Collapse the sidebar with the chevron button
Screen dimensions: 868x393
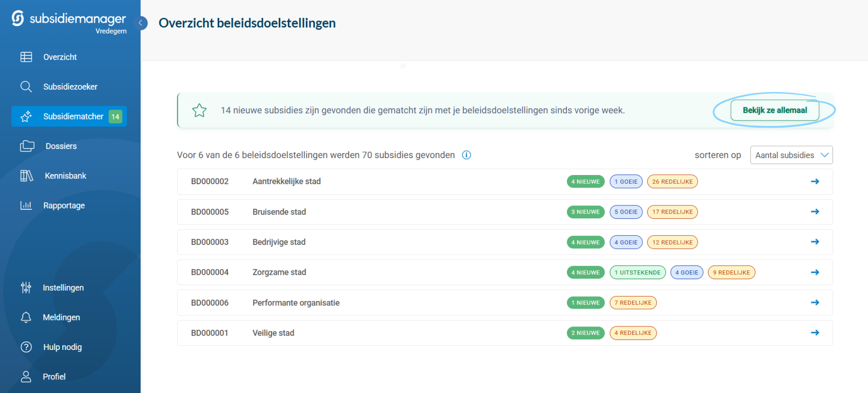pos(141,23)
